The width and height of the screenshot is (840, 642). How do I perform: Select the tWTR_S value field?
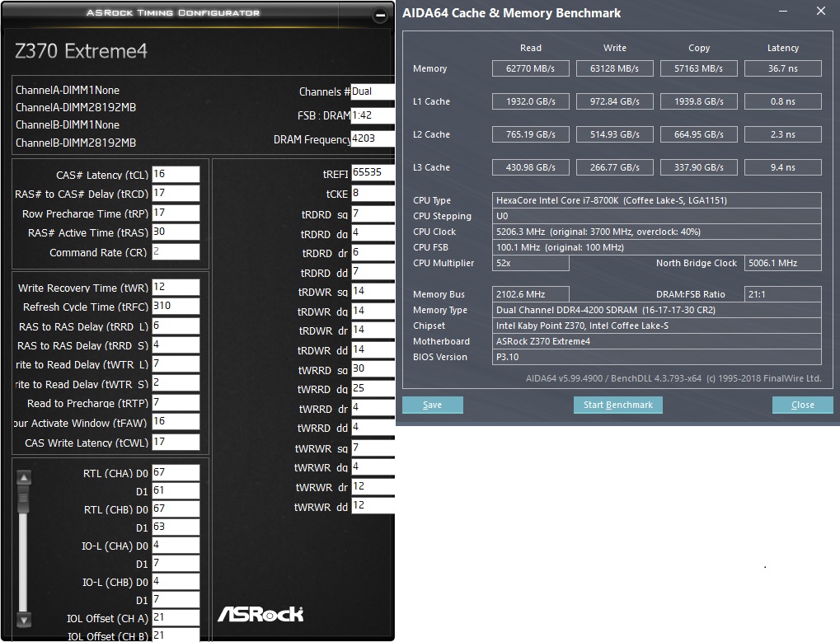tap(176, 383)
